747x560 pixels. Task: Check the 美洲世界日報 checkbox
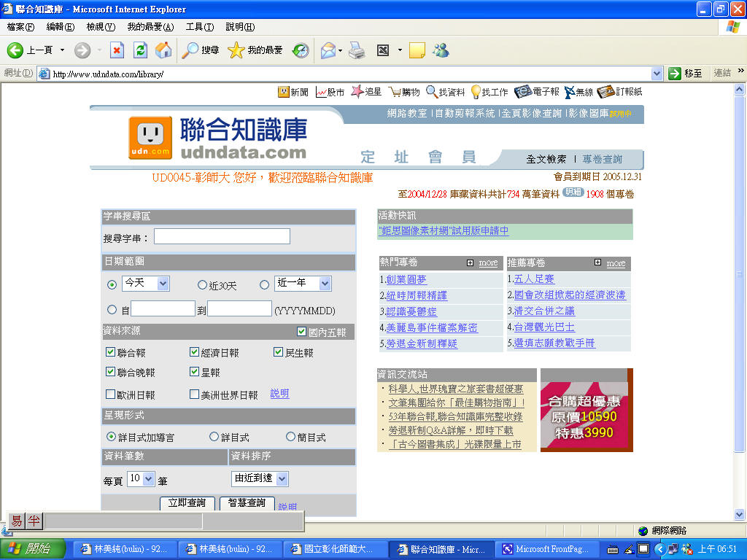click(194, 394)
